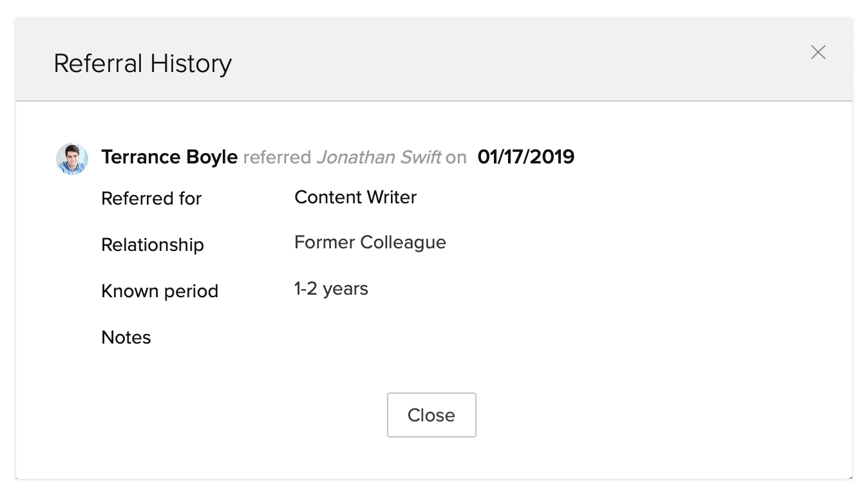
Task: Click the Relationship field label
Action: pyautogui.click(x=153, y=244)
